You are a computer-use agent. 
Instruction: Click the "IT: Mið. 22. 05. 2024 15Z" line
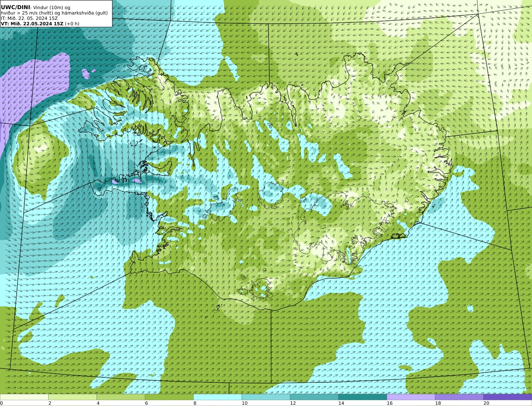click(29, 18)
